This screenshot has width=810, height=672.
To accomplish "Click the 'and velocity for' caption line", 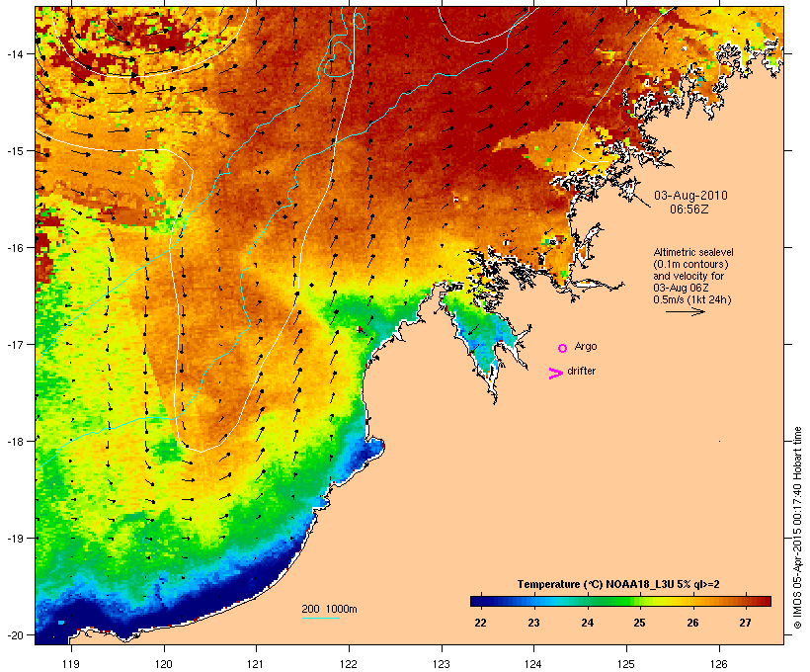I will 688,276.
